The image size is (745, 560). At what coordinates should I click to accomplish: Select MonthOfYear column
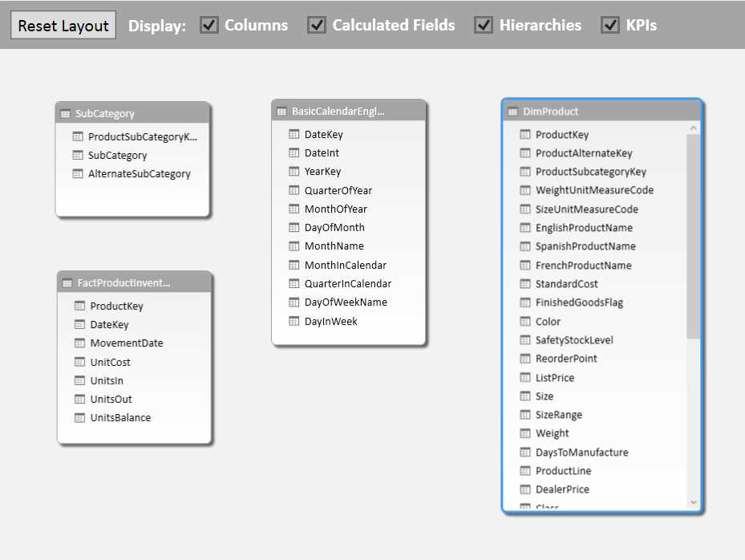coord(336,209)
